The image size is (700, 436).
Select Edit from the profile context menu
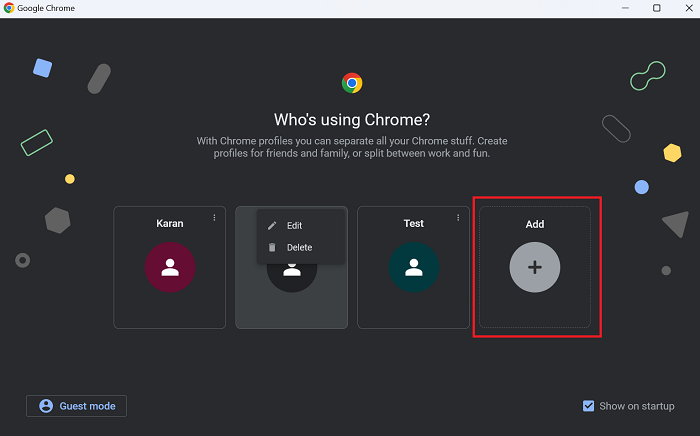tap(294, 226)
